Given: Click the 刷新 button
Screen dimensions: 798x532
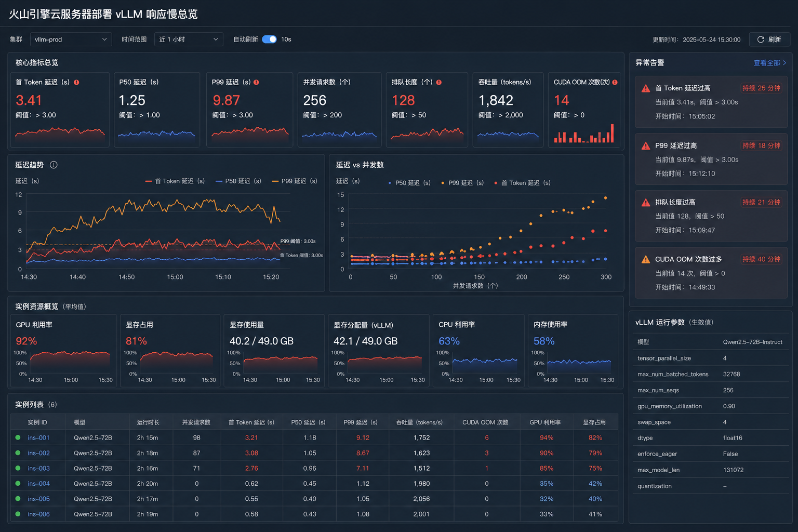Looking at the screenshot, I should (769, 39).
